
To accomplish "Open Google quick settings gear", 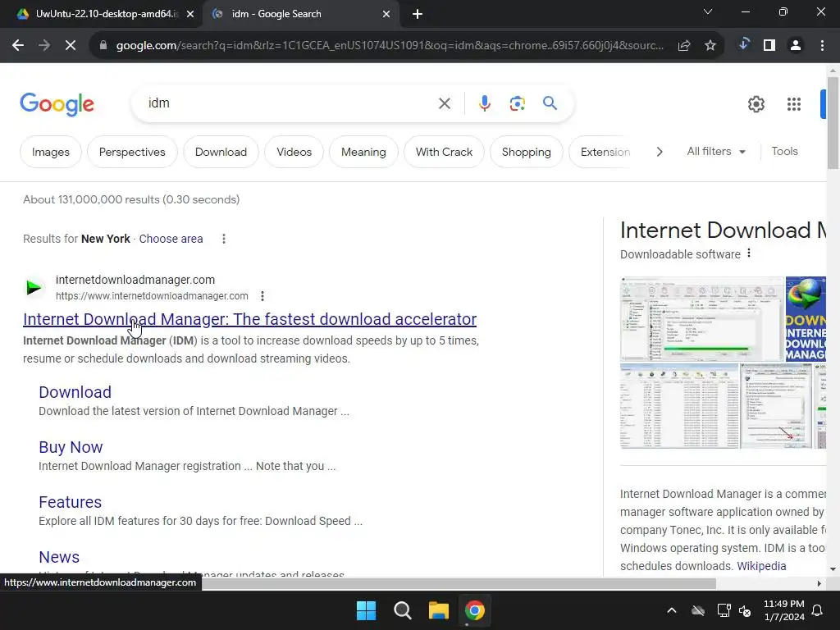I will (756, 104).
